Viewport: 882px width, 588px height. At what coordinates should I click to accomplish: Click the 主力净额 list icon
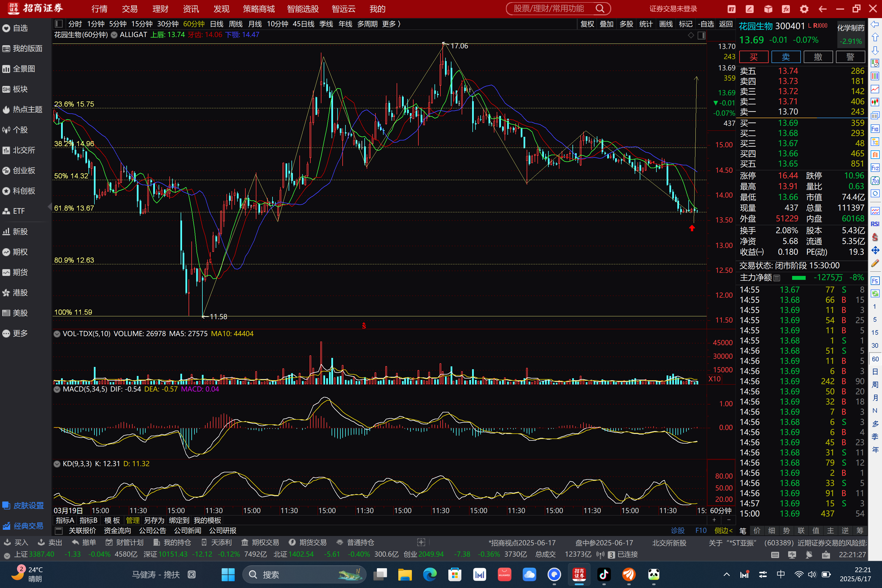point(777,278)
